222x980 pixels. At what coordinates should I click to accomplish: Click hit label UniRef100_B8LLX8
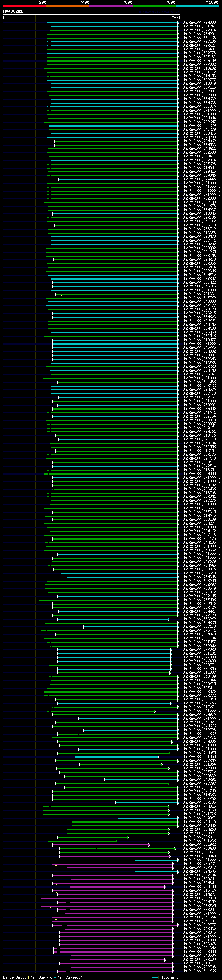[199, 38]
